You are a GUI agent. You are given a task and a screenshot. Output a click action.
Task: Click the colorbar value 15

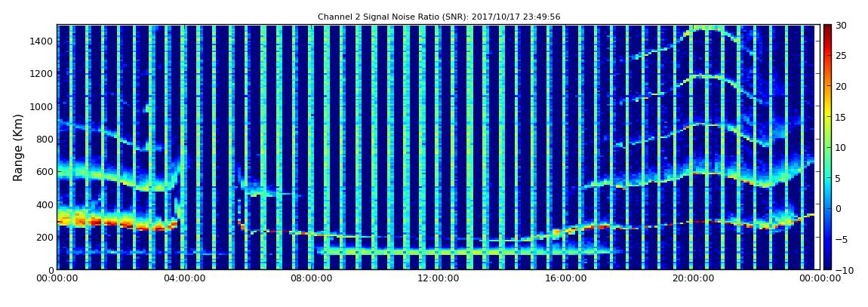pos(842,117)
